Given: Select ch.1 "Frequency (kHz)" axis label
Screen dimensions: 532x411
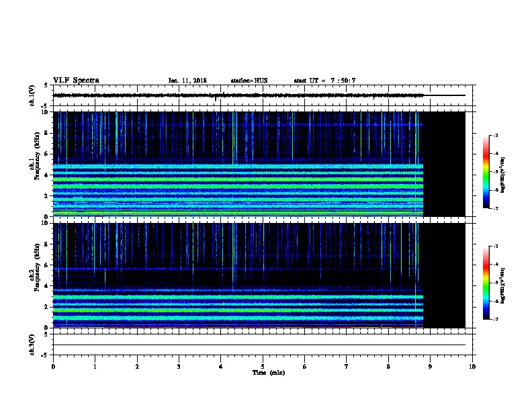Looking at the screenshot, I should click(x=37, y=156).
